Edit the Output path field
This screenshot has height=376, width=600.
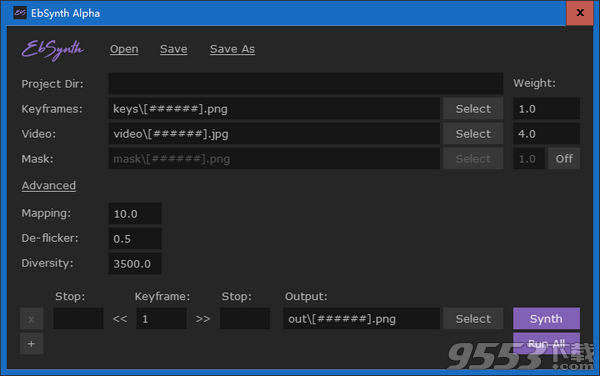point(361,319)
